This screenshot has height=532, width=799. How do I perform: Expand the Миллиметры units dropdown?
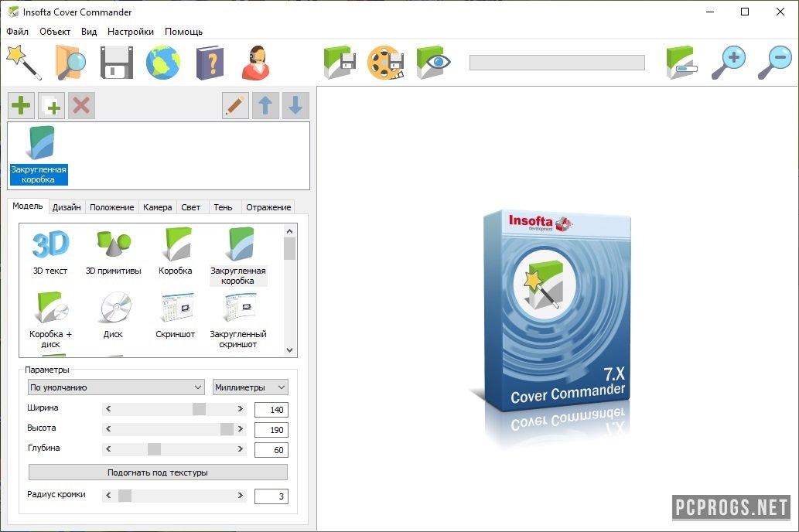tap(250, 387)
